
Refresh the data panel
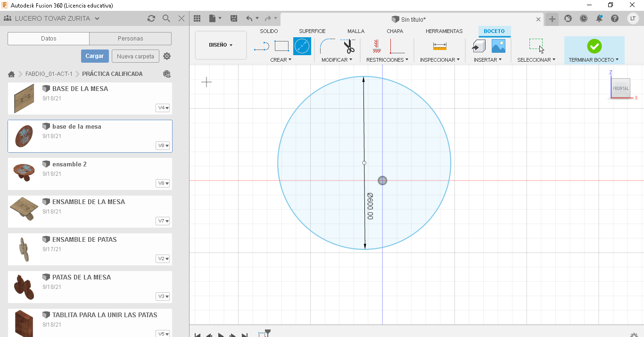coord(151,18)
